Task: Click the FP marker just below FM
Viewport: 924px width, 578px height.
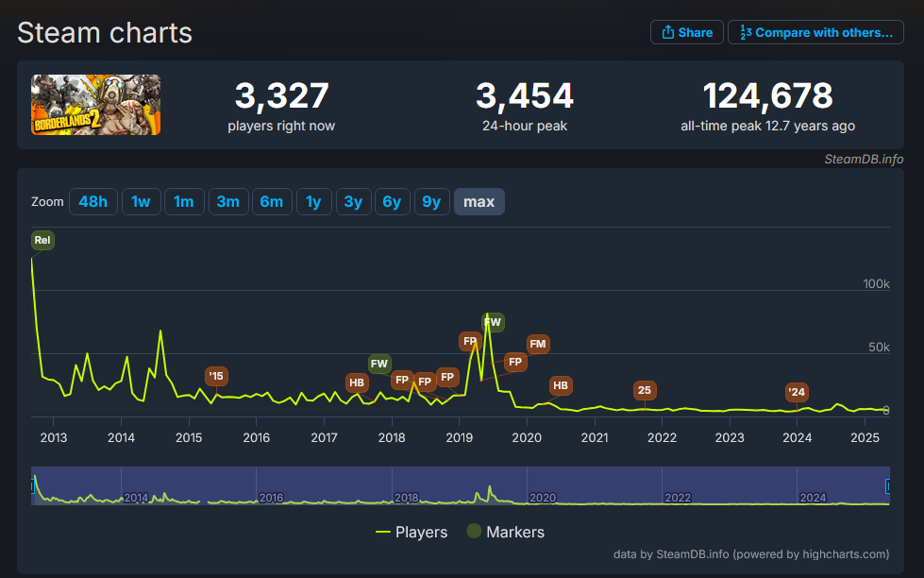Action: point(515,362)
